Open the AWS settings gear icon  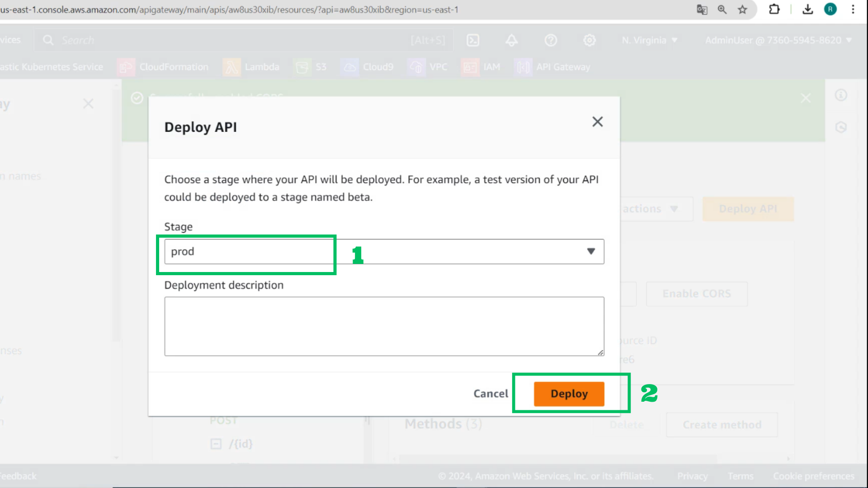pos(590,40)
